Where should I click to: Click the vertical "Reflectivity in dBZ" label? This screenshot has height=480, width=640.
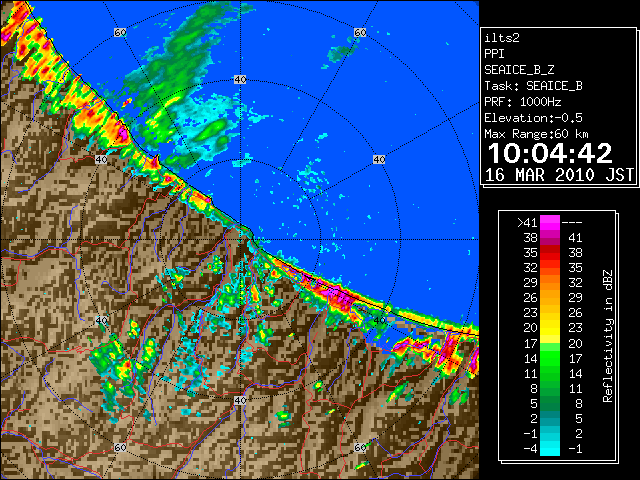pos(608,336)
